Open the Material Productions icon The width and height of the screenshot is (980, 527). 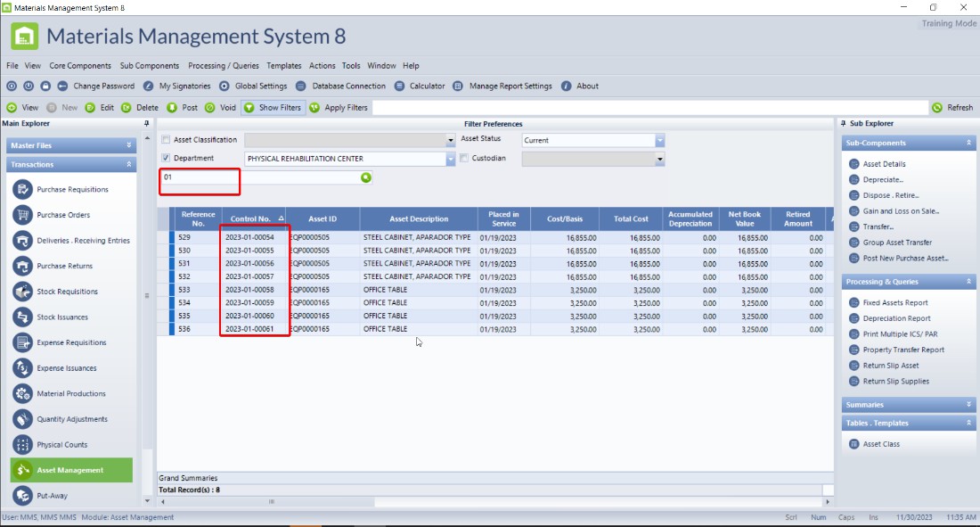(22, 393)
